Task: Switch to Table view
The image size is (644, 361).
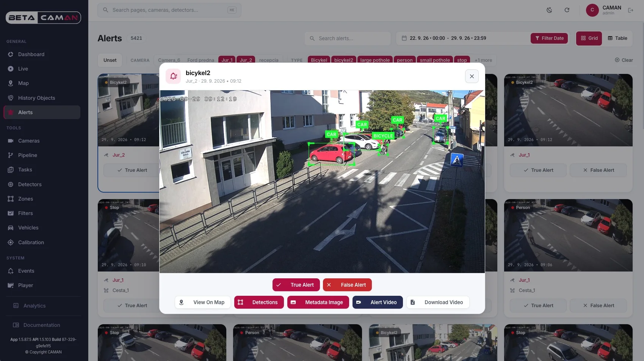Action: (x=617, y=38)
